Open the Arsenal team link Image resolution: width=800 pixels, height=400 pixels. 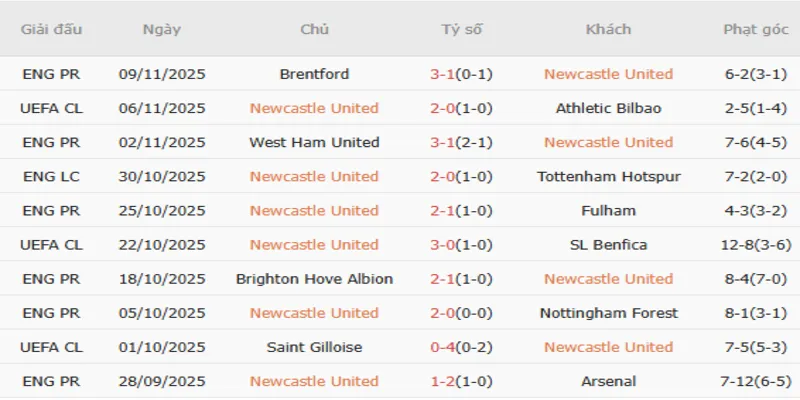point(608,381)
